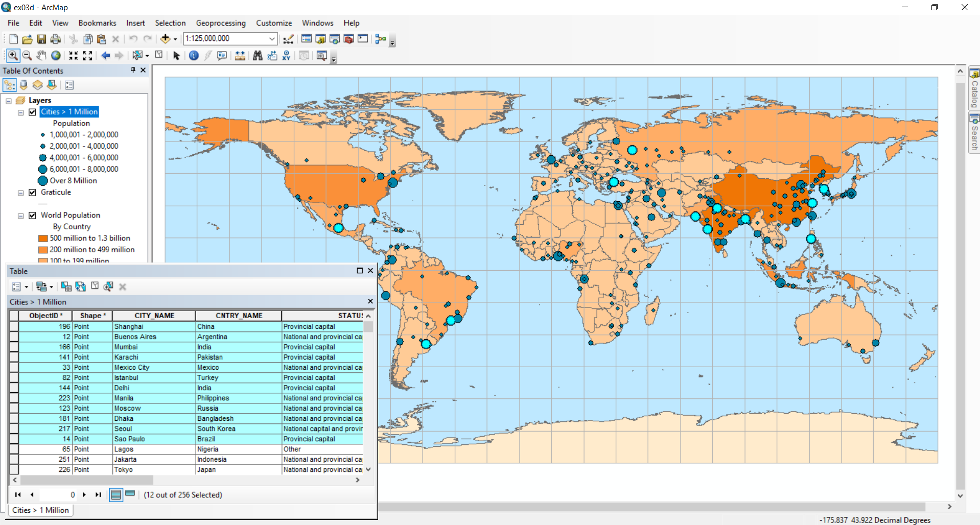Select the HTML Popup tool icon
This screenshot has width=980, height=525.
click(x=222, y=56)
